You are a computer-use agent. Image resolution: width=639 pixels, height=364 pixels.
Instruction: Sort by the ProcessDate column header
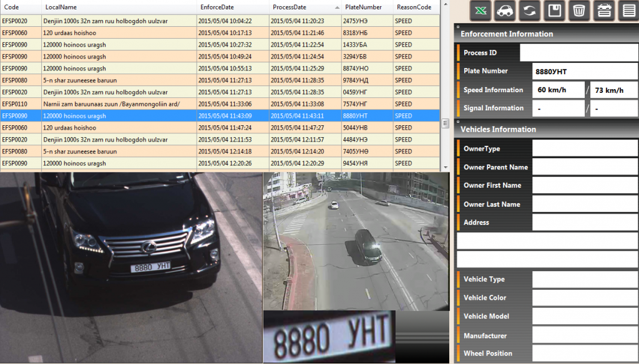point(305,7)
